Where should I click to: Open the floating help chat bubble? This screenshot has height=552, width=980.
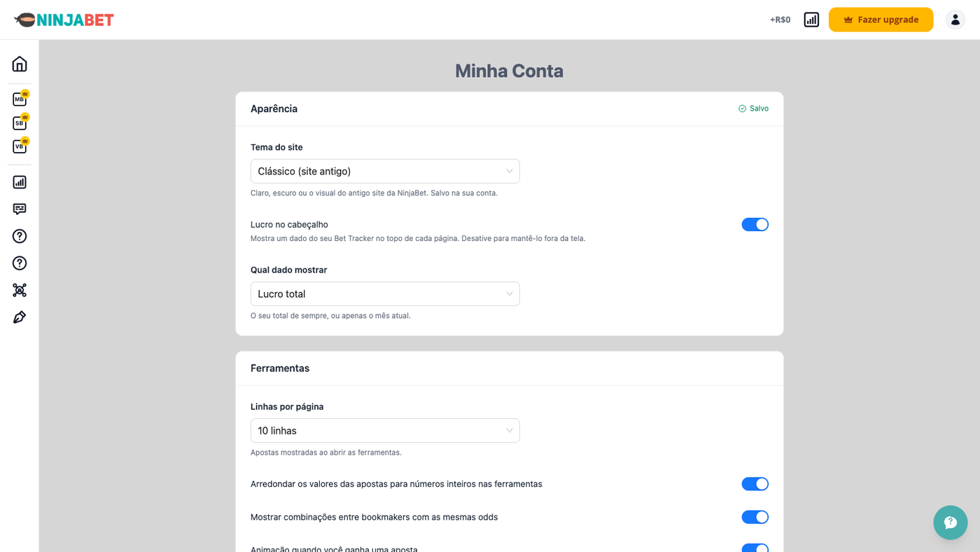click(x=951, y=523)
